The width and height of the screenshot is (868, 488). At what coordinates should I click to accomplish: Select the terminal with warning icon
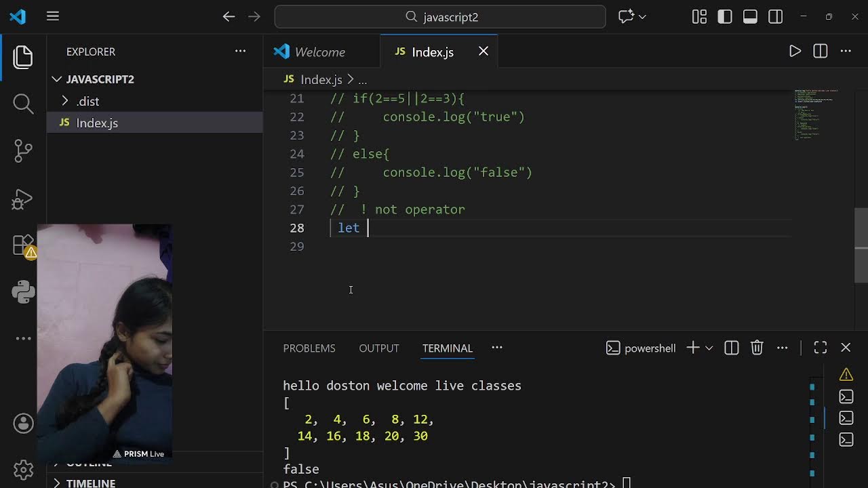point(846,375)
